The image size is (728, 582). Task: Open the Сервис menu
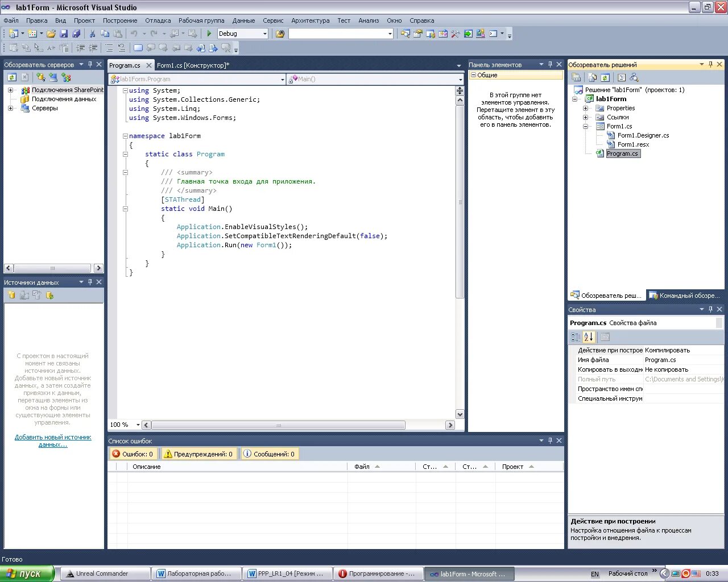pos(273,20)
